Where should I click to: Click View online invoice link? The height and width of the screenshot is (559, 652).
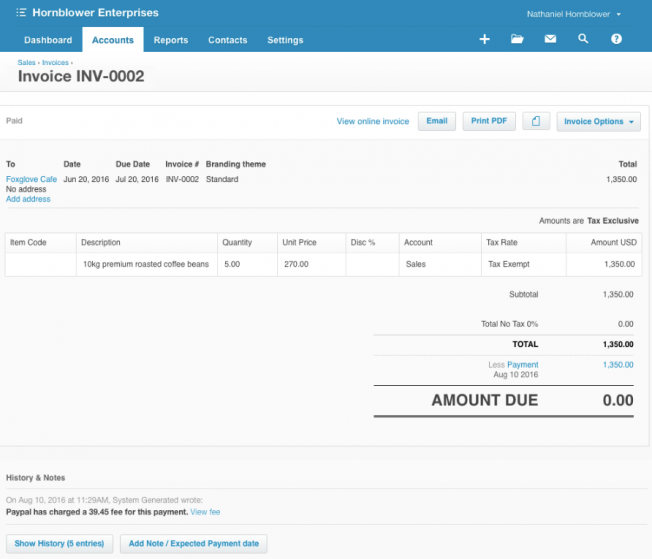click(373, 121)
